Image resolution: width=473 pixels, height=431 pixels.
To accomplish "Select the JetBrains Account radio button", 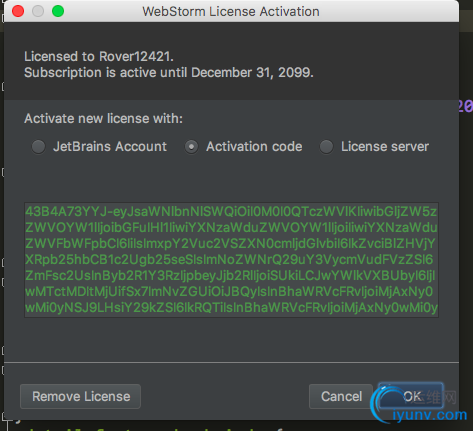I will click(x=38, y=147).
